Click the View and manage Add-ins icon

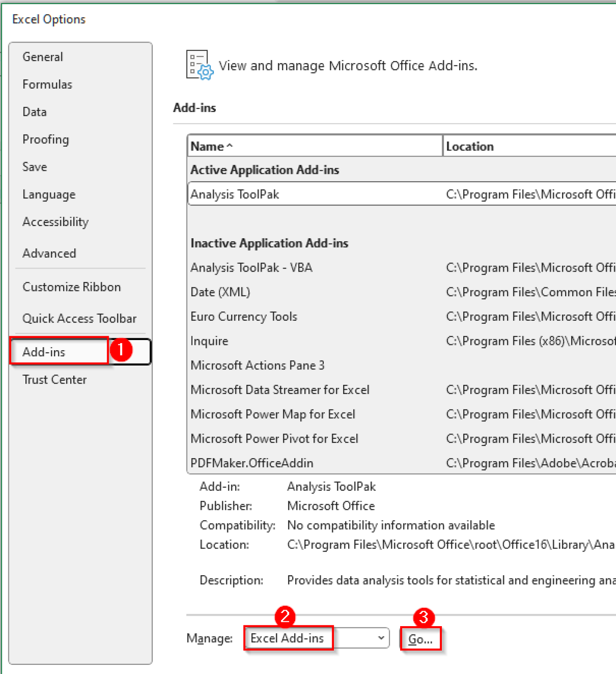[199, 65]
